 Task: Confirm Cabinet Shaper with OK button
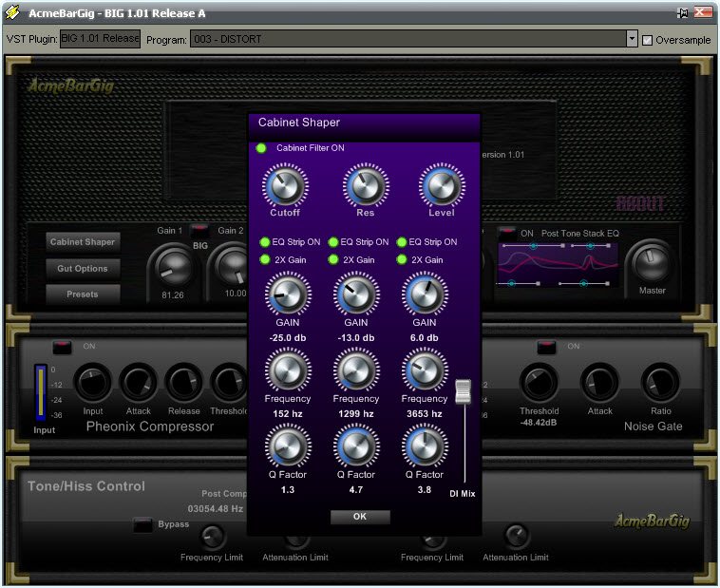[x=360, y=517]
